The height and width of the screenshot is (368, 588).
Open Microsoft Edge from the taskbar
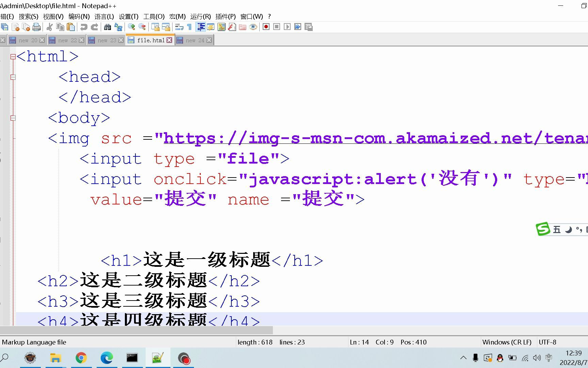coord(107,358)
